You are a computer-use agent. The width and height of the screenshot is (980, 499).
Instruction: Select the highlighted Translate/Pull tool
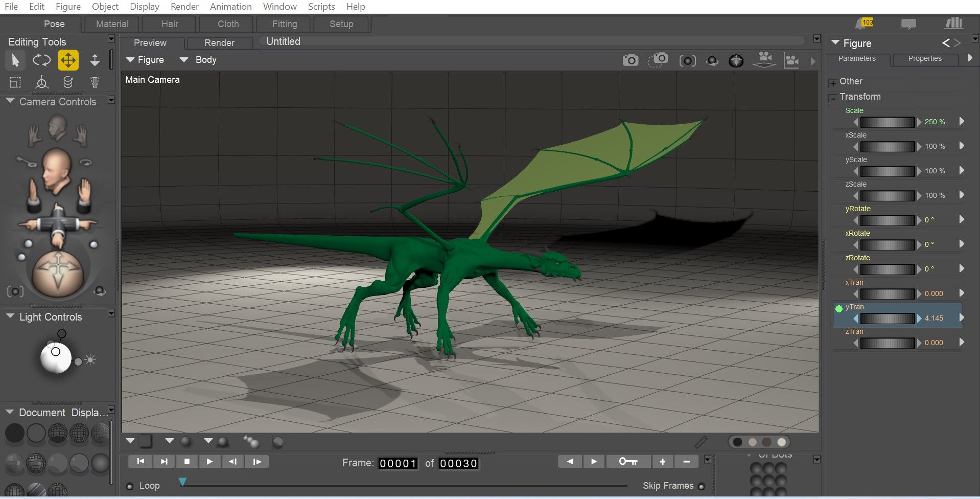click(x=68, y=60)
